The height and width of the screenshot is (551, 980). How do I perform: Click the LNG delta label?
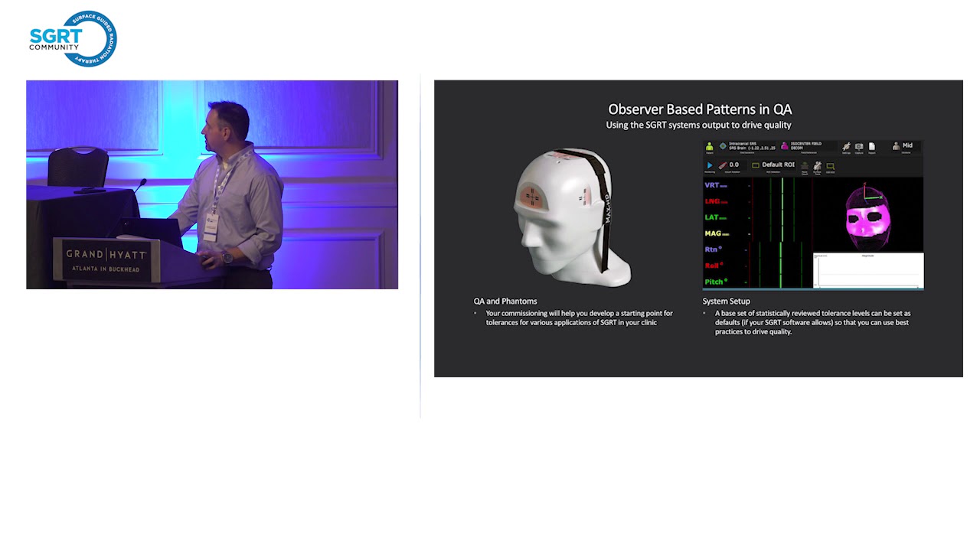click(715, 201)
